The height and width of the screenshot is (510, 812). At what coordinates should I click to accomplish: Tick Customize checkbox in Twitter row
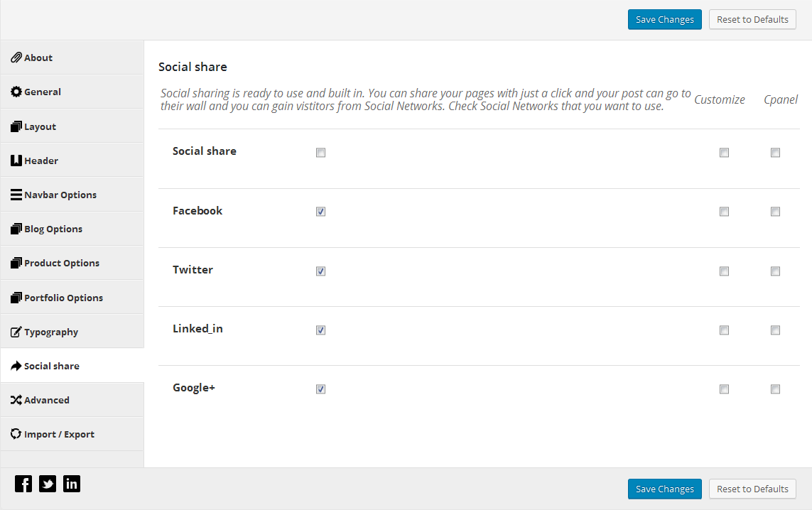pos(724,271)
